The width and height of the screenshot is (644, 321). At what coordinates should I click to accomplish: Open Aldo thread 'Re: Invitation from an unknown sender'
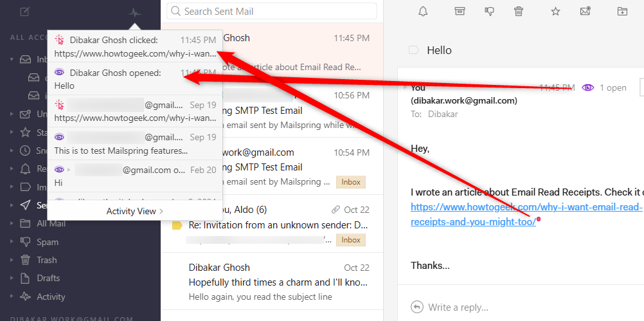pos(272,224)
